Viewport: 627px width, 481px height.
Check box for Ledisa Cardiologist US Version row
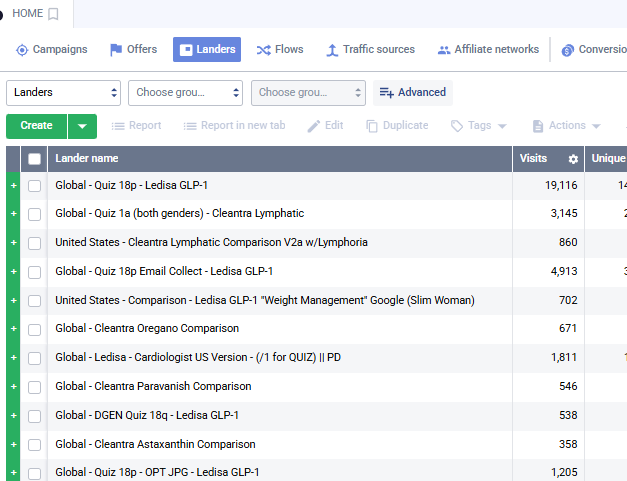coord(34,358)
